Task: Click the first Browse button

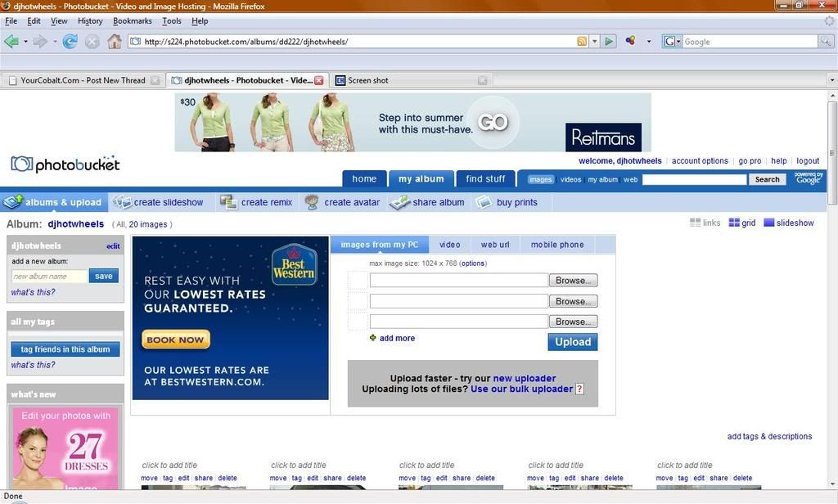Action: 573,280
